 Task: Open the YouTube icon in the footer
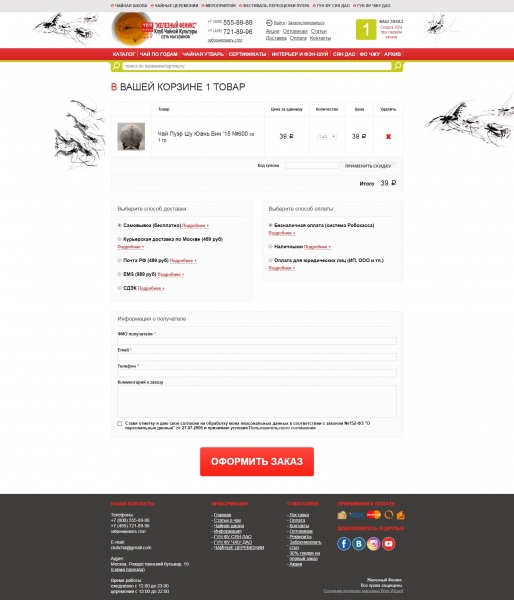[388, 543]
